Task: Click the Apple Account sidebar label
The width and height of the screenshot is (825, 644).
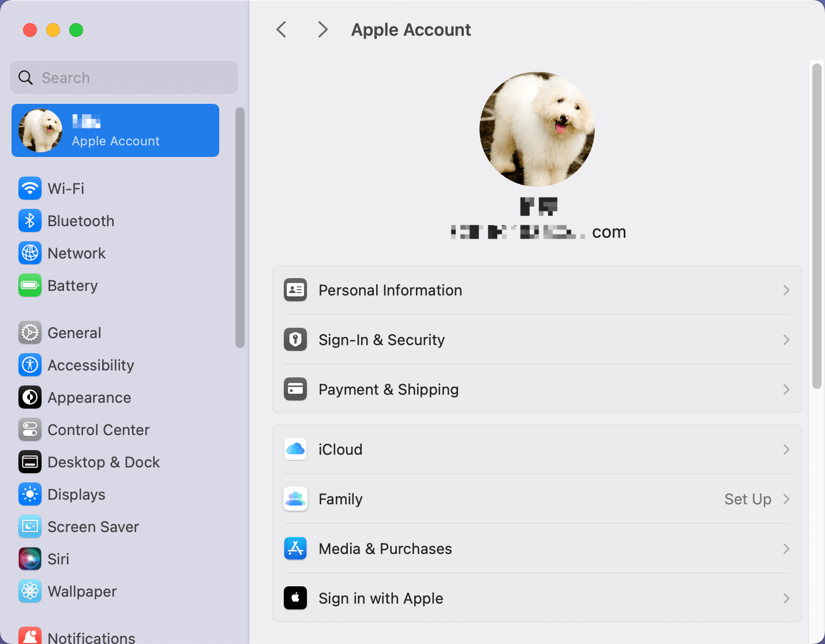Action: tap(115, 141)
